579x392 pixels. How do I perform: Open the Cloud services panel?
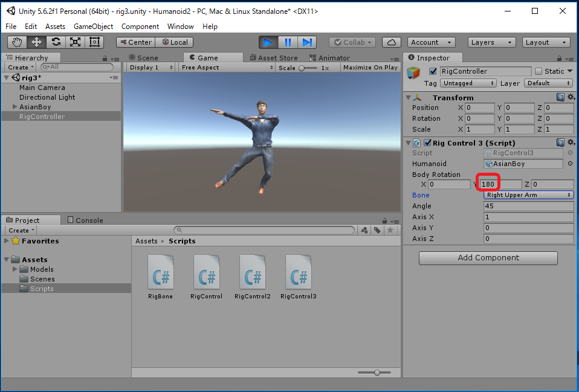click(392, 42)
